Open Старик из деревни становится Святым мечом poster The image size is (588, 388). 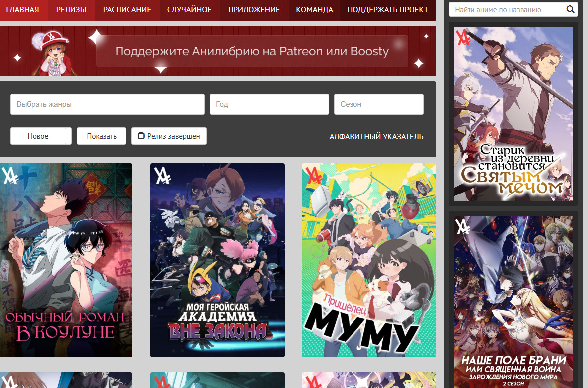click(513, 114)
